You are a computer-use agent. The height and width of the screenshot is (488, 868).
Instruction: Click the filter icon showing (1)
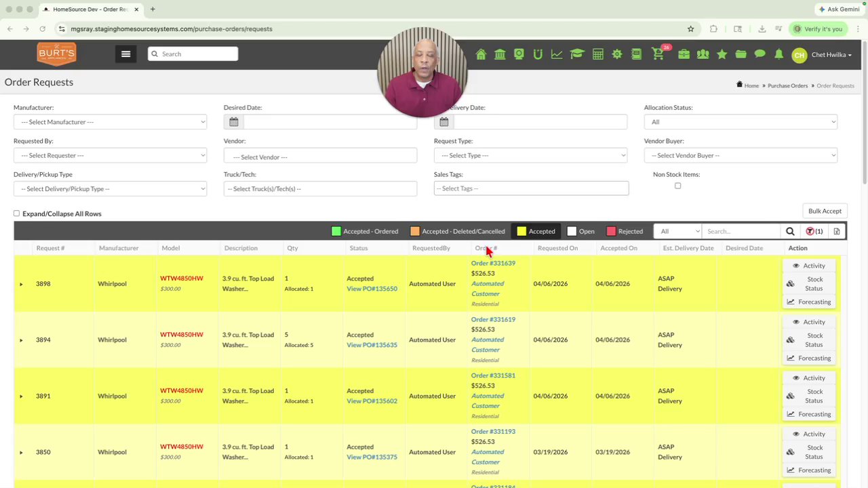814,231
